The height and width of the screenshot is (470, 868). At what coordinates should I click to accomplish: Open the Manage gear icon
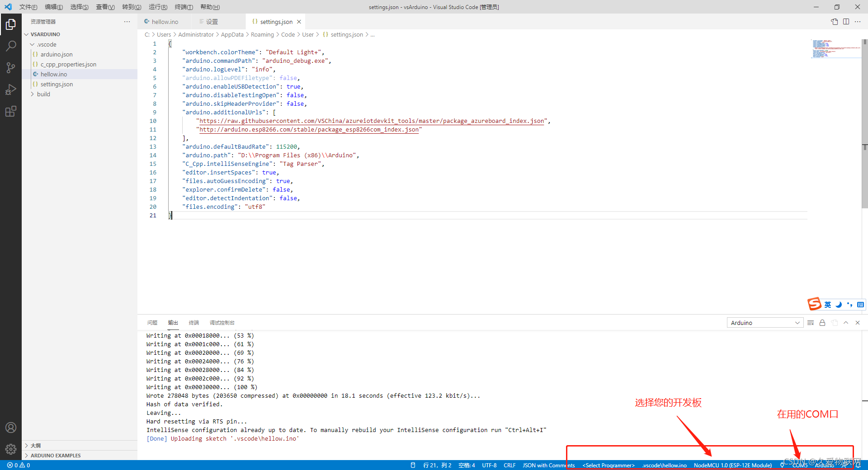point(11,449)
